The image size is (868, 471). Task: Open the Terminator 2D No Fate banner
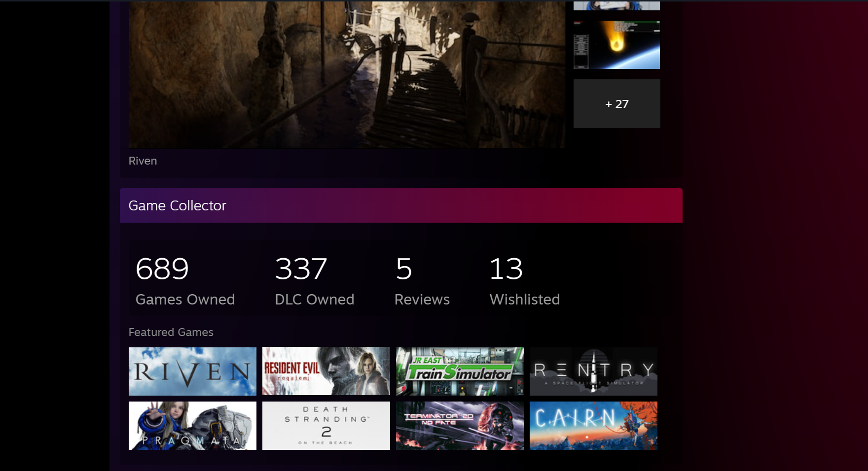(x=460, y=425)
